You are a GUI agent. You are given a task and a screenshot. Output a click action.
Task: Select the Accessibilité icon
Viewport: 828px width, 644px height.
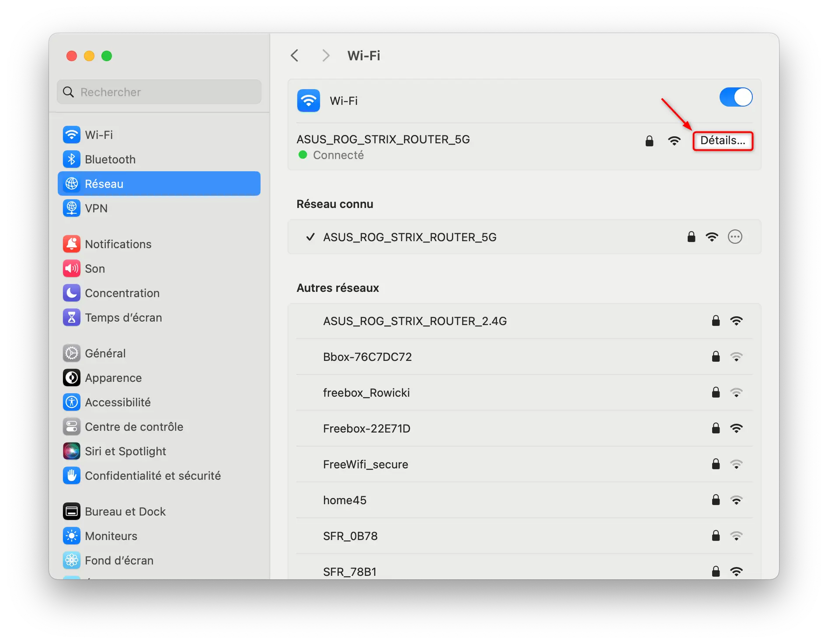(72, 402)
